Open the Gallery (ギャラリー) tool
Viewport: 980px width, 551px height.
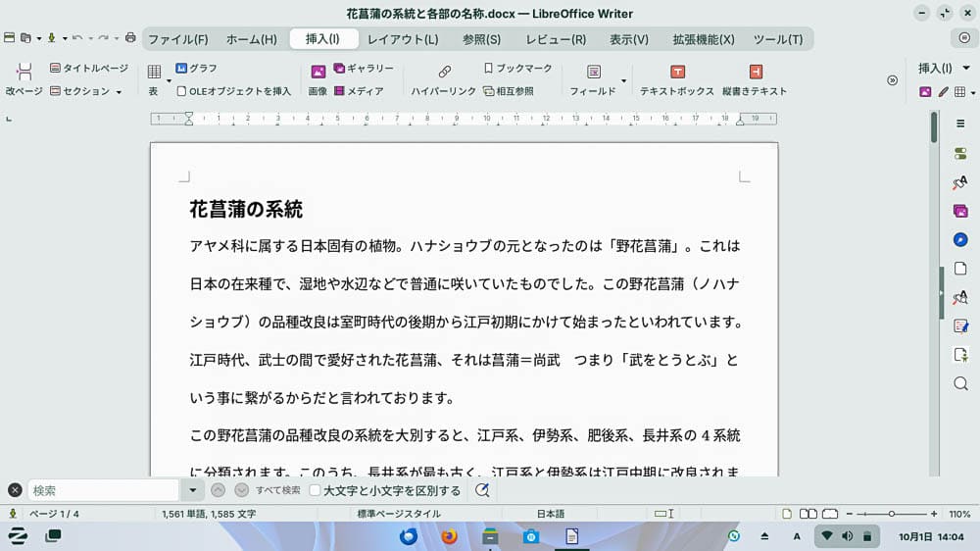[364, 69]
